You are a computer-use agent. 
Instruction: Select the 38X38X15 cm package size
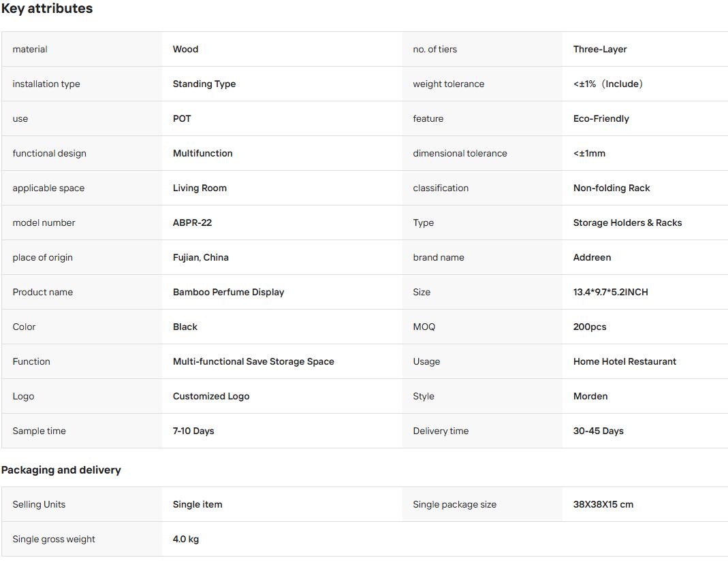(x=603, y=505)
